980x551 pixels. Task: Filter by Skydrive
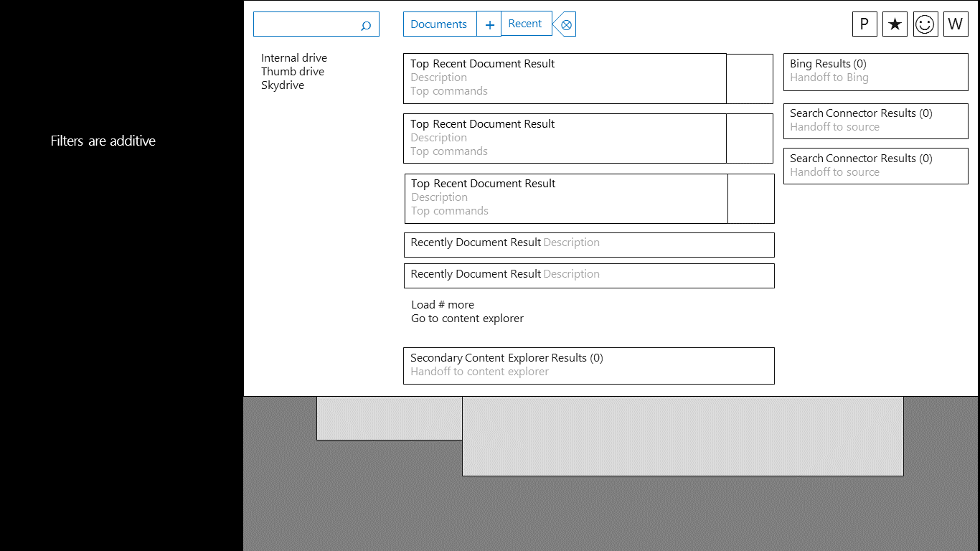pyautogui.click(x=283, y=85)
